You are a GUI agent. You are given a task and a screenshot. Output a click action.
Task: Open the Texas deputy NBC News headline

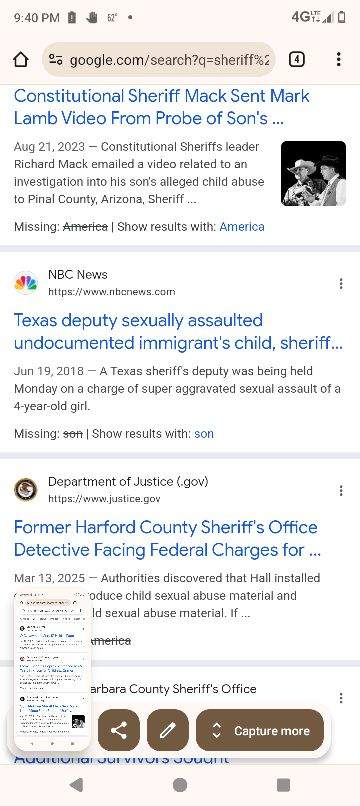pyautogui.click(x=178, y=331)
